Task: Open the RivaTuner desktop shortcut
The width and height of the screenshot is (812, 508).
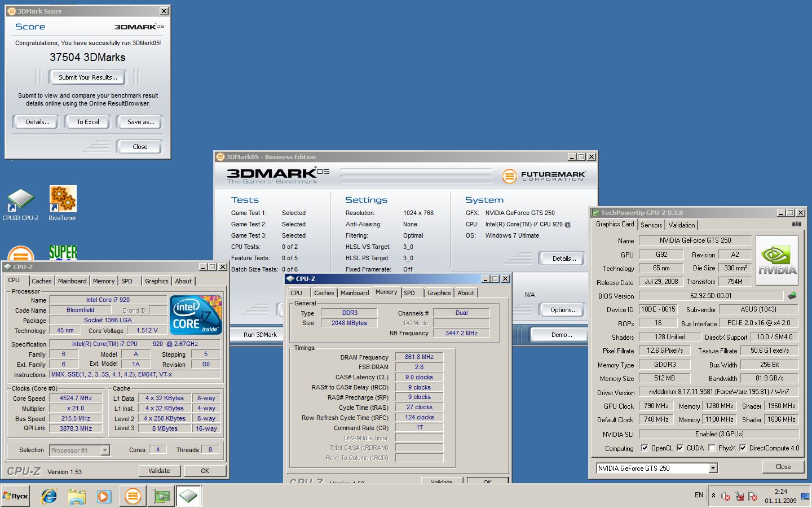Action: click(x=63, y=203)
